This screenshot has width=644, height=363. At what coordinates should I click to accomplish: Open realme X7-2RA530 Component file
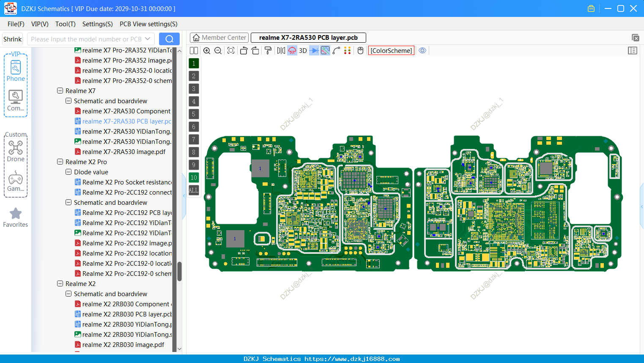(123, 111)
